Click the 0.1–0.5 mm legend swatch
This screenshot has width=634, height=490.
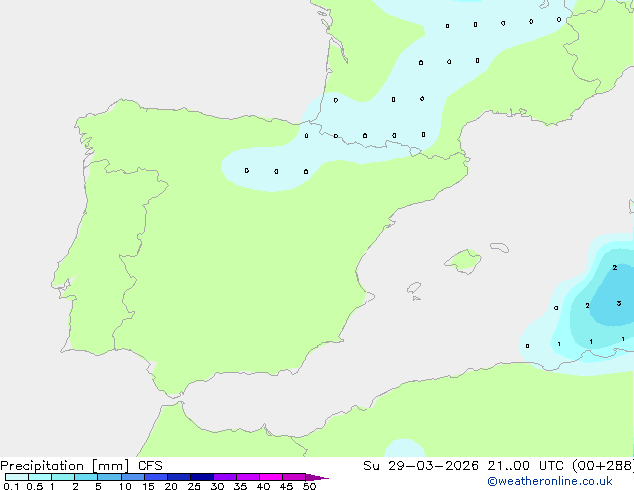17,477
